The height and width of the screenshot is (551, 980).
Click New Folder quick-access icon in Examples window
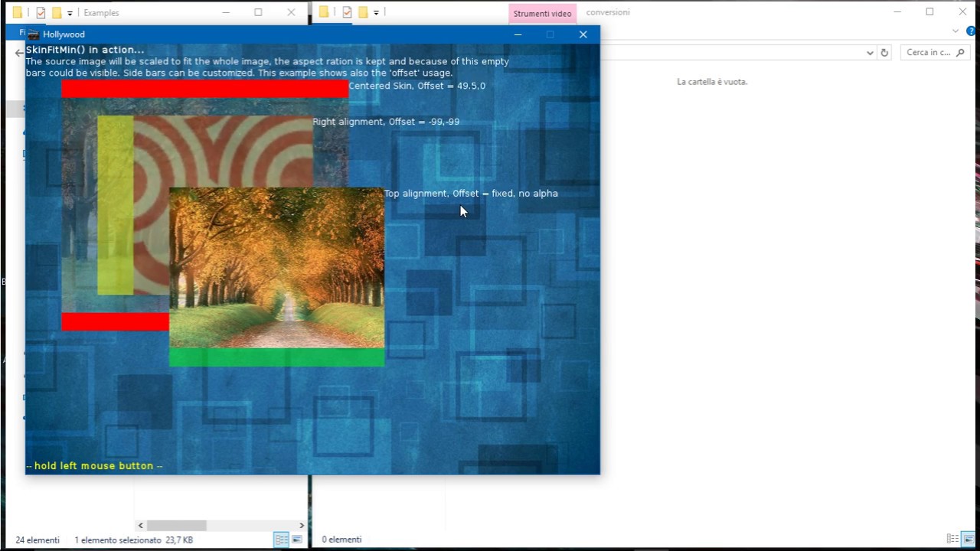[x=57, y=12]
